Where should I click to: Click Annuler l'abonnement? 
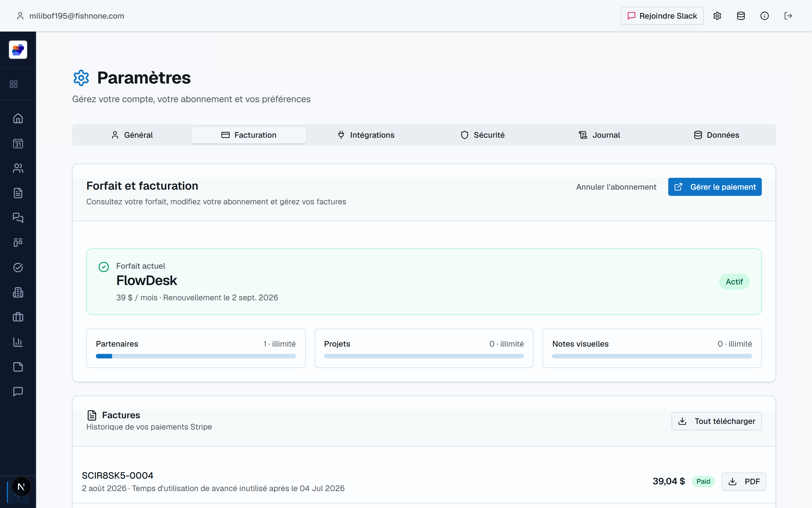pos(616,187)
